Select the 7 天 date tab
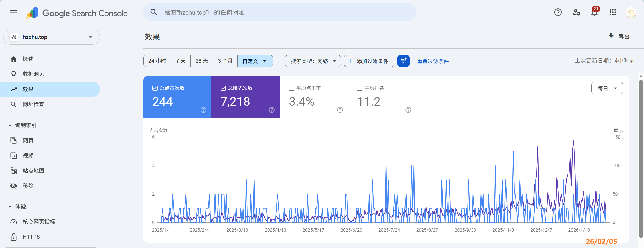Screen dimensions: 644x248 181,61
